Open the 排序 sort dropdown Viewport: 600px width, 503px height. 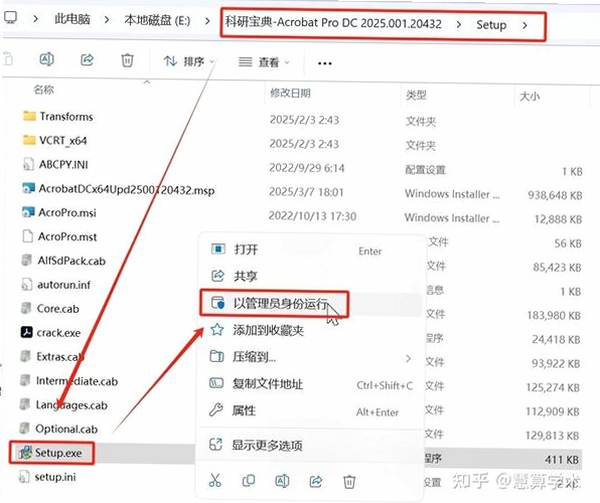(189, 61)
